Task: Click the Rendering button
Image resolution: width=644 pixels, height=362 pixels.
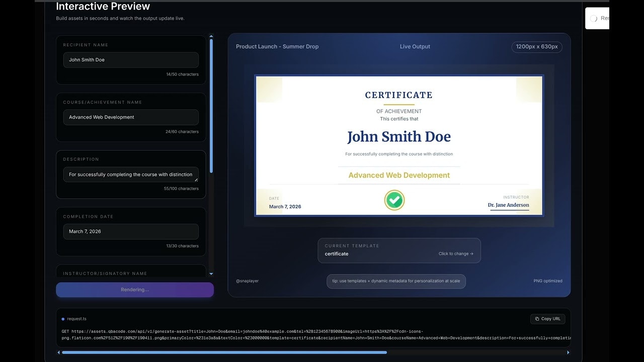Action: pos(135,290)
